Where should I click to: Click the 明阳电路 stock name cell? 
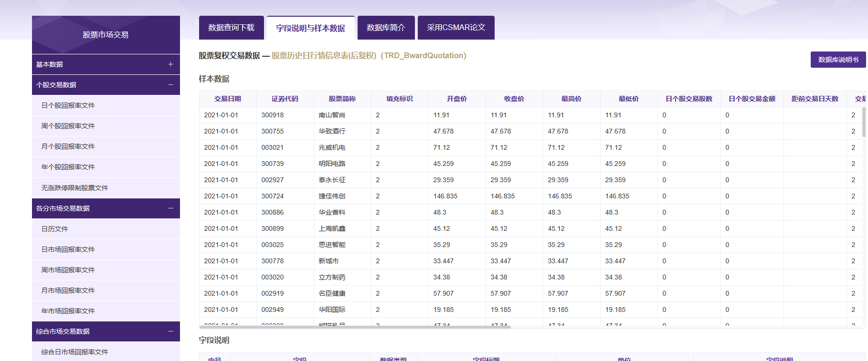tap(342, 164)
